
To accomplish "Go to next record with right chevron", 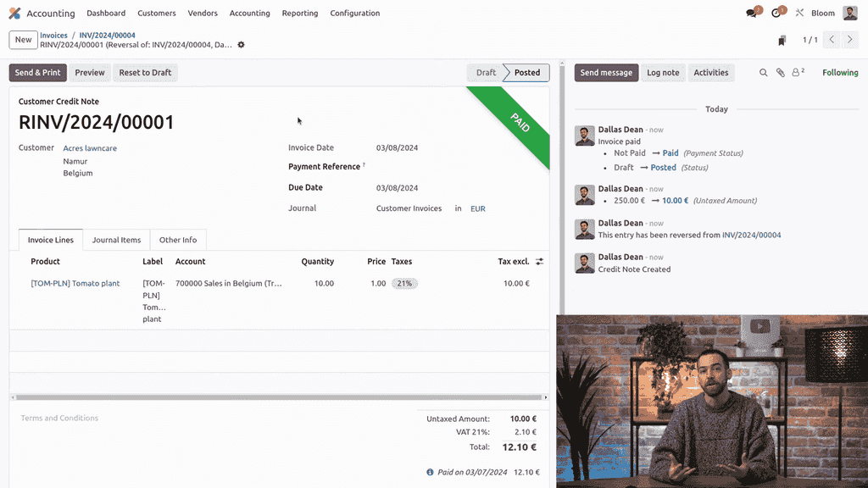I will (851, 39).
